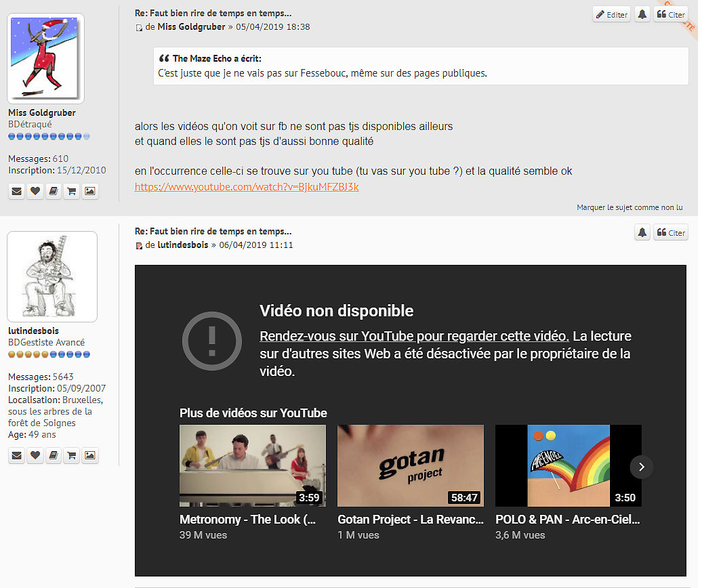Click post title above Miss Goldgruber's message

pos(213,14)
